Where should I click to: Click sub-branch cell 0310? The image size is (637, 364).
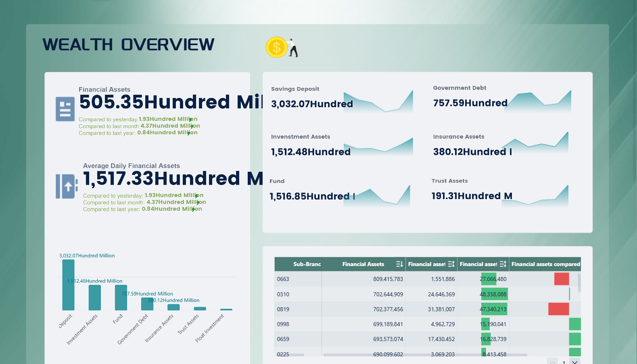pos(298,294)
